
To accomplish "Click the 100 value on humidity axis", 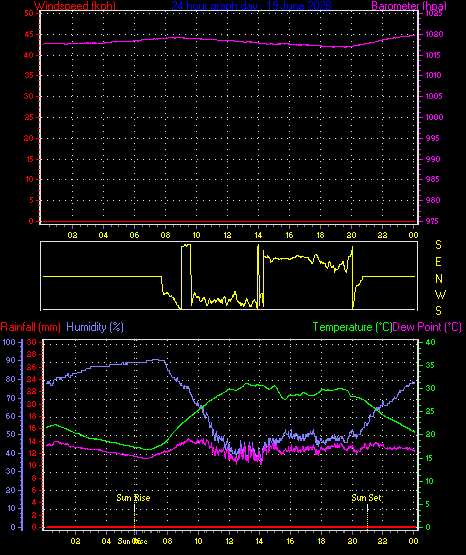I will pyautogui.click(x=9, y=342).
